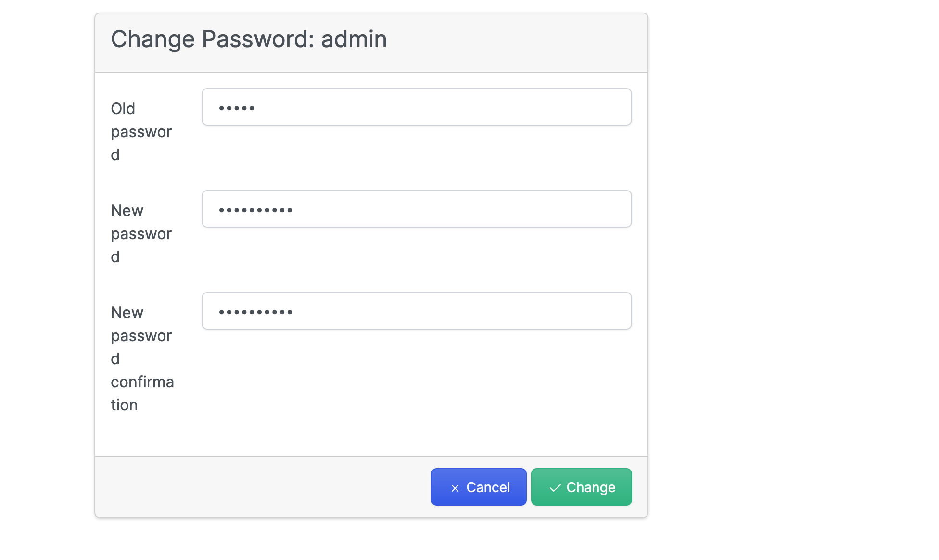Select the dialog title Change Password: admin
The height and width of the screenshot is (560, 939).
[249, 38]
